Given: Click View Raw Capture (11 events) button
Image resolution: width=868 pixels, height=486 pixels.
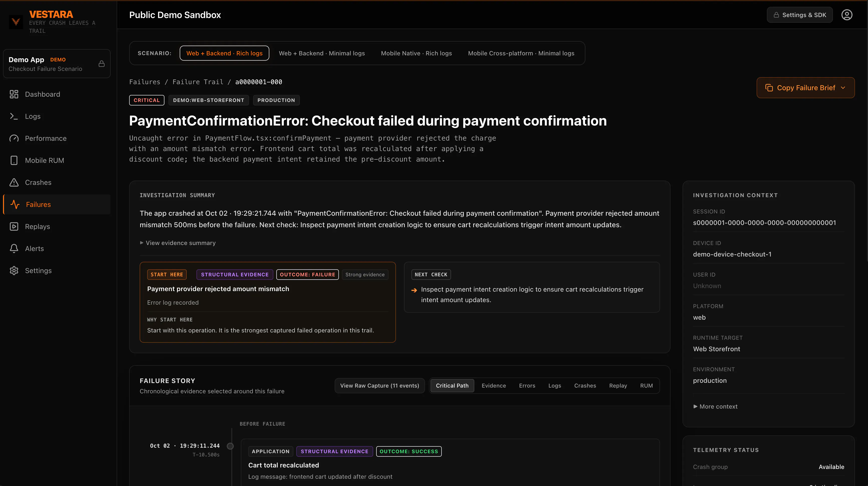Looking at the screenshot, I should [x=379, y=386].
